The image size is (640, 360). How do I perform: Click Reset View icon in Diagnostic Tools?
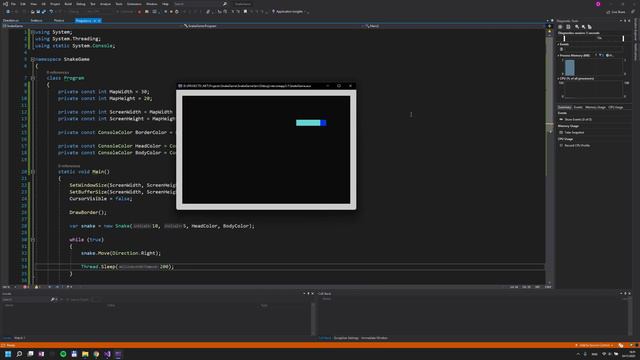coord(590,27)
